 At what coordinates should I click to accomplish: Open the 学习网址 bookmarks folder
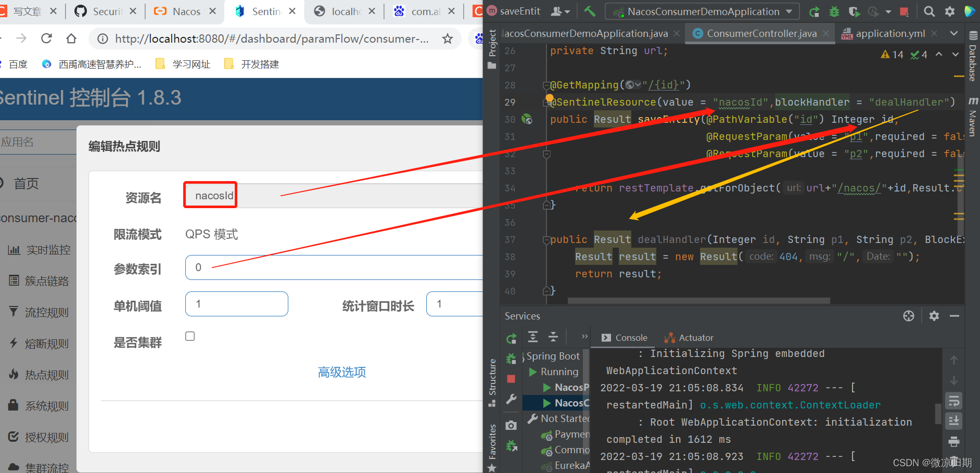pyautogui.click(x=183, y=64)
